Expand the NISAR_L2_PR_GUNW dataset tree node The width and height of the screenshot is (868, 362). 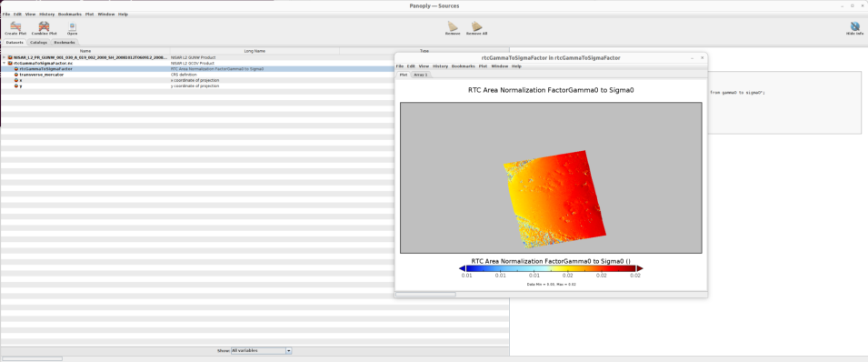tap(5, 57)
